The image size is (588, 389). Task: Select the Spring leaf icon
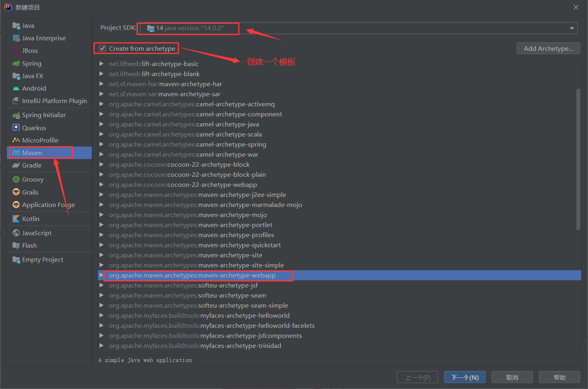(16, 63)
